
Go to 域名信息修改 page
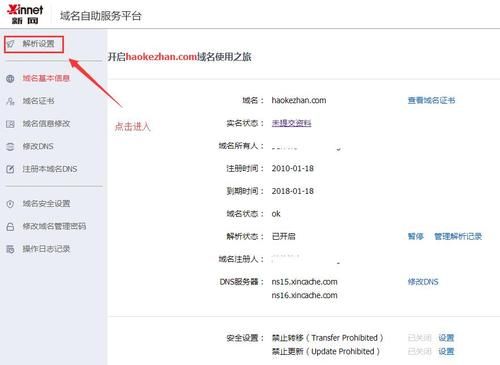pos(46,124)
